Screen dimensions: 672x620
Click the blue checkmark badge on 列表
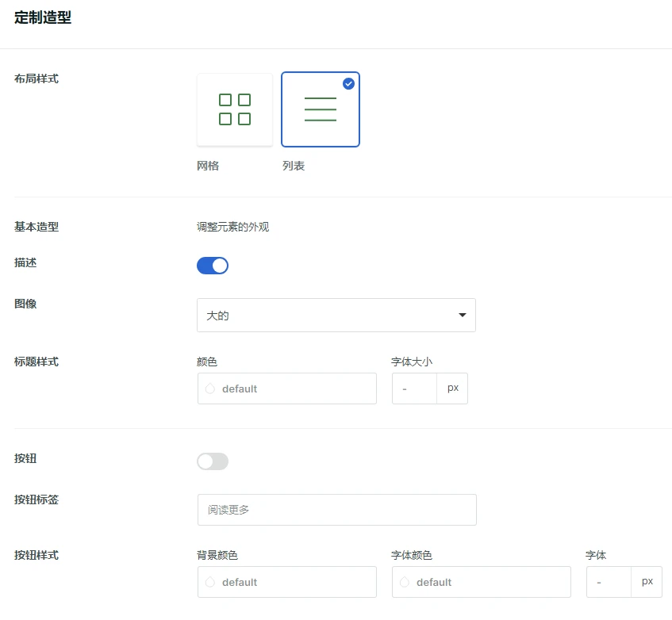click(x=349, y=83)
